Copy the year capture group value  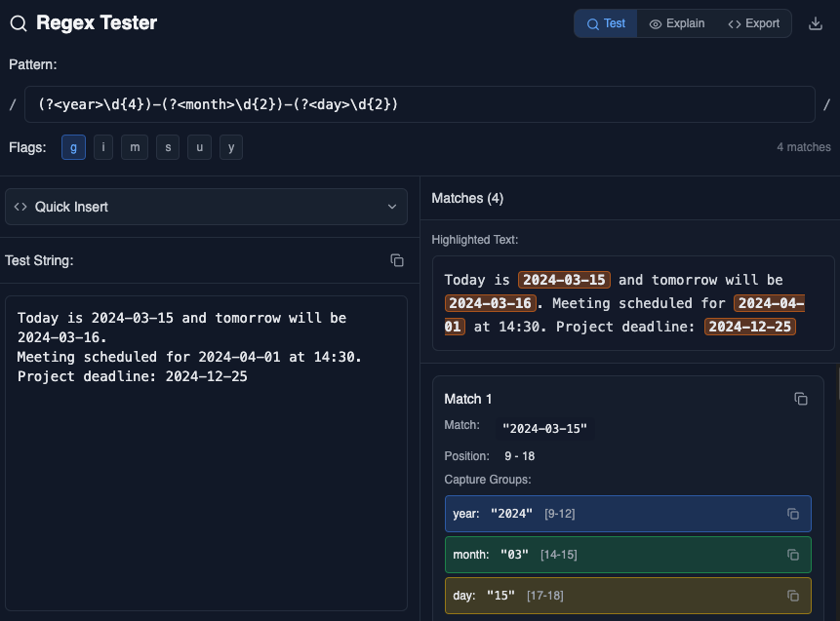tap(793, 514)
